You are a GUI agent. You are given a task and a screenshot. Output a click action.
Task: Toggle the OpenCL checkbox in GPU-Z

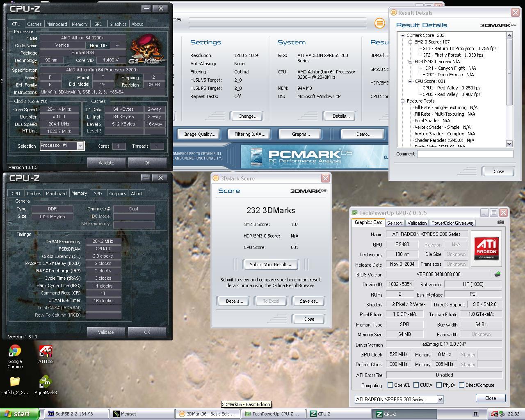(x=390, y=385)
